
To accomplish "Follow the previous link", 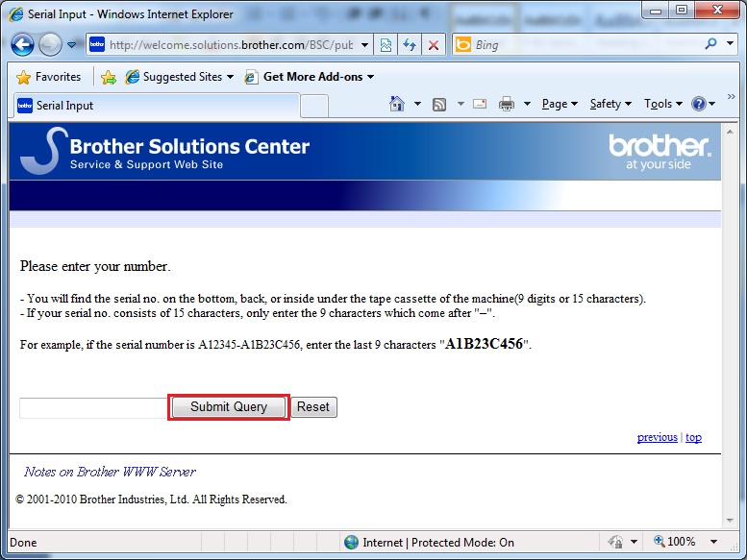I will [657, 437].
